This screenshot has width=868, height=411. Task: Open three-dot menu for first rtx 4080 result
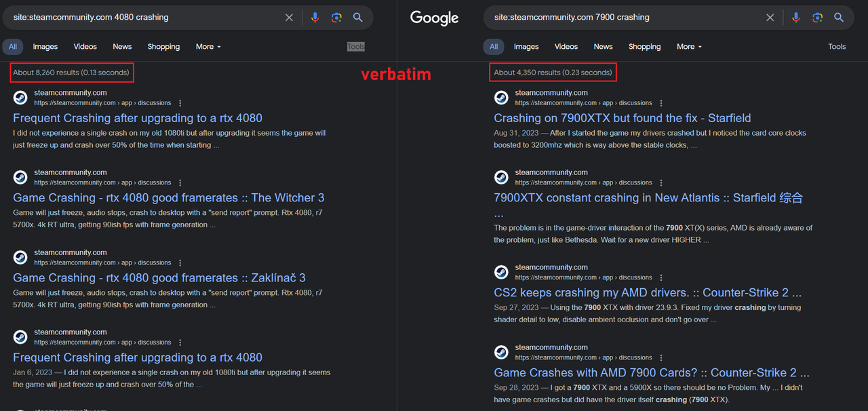pyautogui.click(x=180, y=103)
